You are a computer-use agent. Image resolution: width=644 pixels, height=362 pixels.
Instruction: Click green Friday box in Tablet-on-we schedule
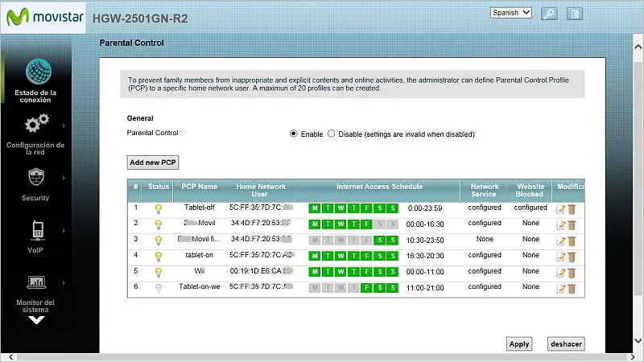366,288
